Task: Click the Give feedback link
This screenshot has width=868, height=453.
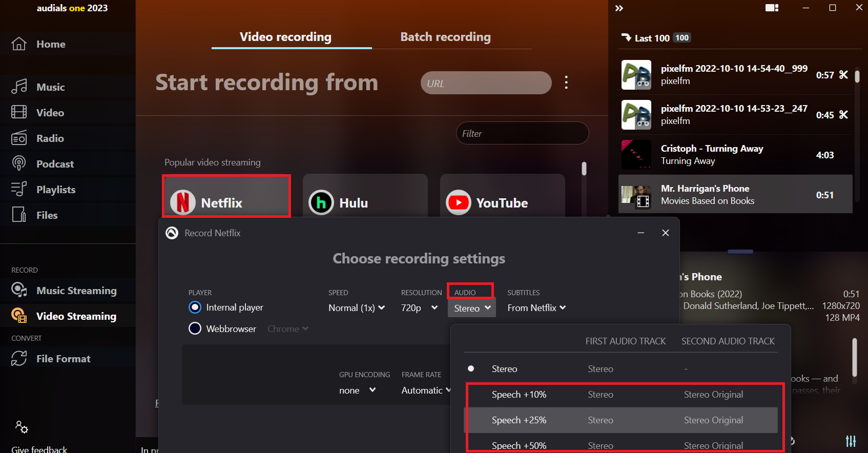Action: point(39,449)
